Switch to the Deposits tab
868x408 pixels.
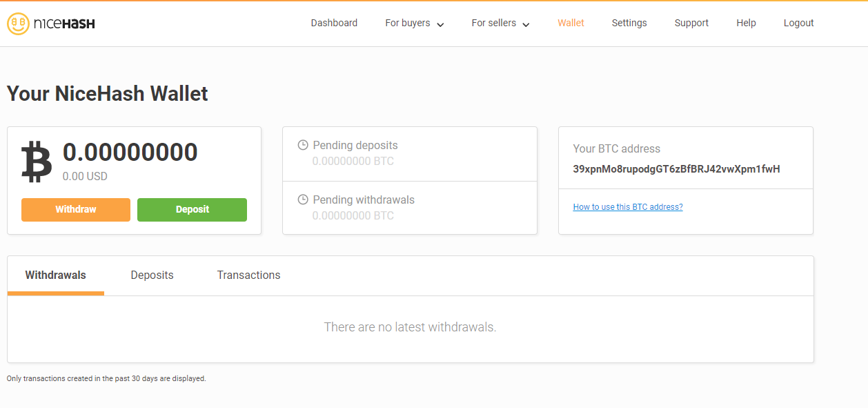(152, 275)
